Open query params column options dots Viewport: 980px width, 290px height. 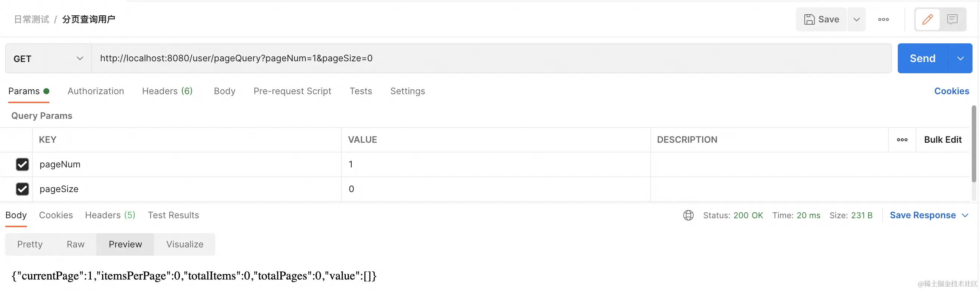tap(902, 140)
